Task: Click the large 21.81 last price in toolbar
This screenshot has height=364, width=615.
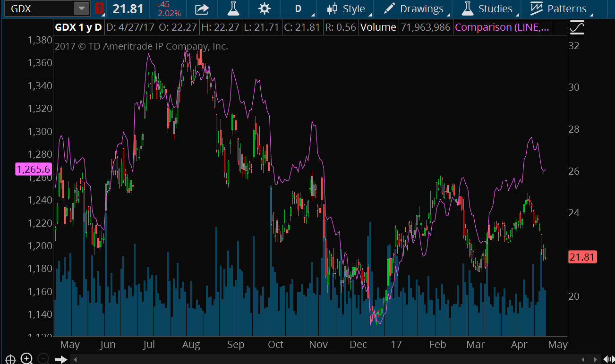Action: (128, 8)
